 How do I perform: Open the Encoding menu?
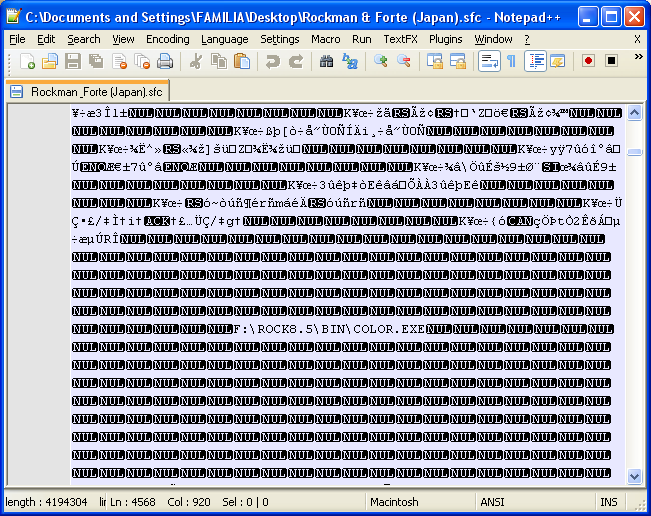(168, 39)
